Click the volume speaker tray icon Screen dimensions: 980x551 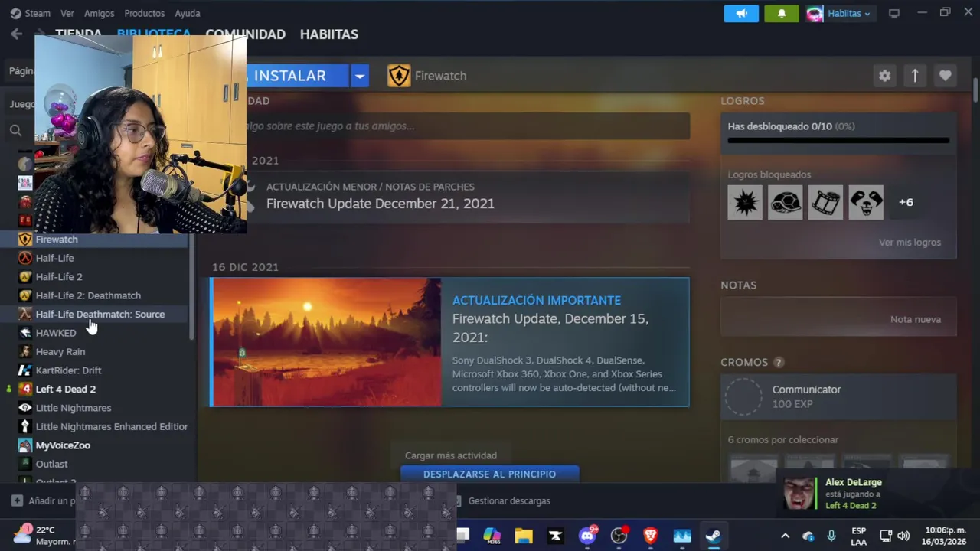click(x=903, y=536)
